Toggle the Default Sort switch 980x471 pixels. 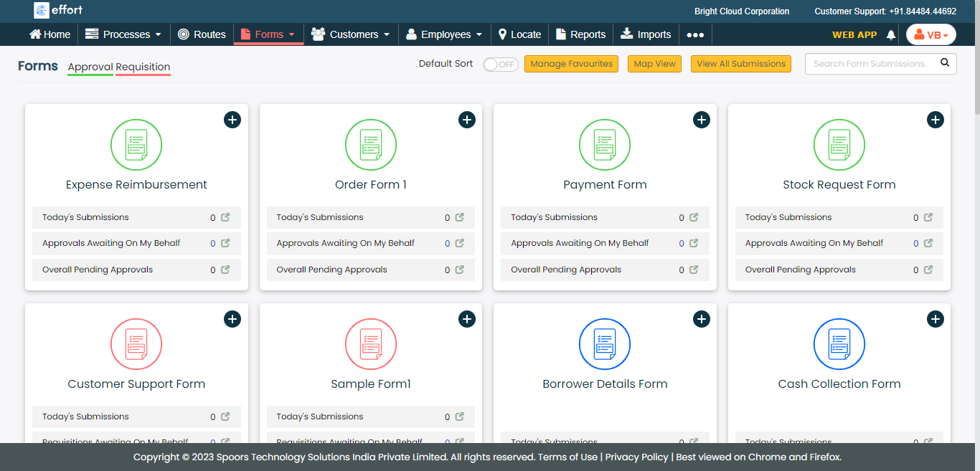(500, 64)
